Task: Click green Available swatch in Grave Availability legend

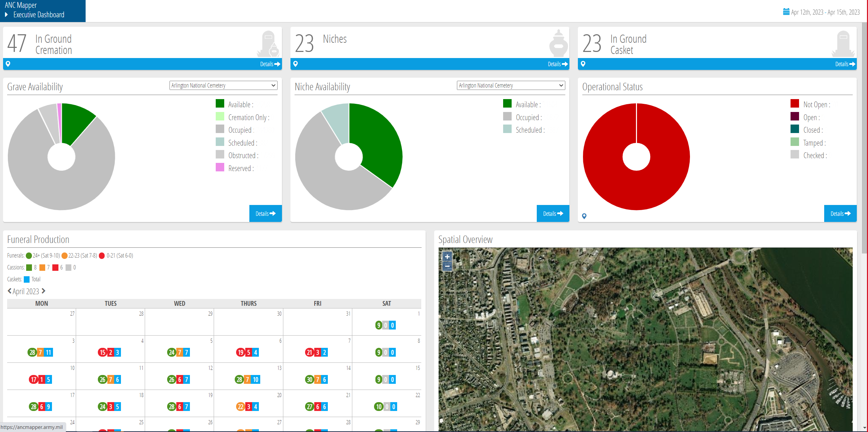Action: (220, 104)
